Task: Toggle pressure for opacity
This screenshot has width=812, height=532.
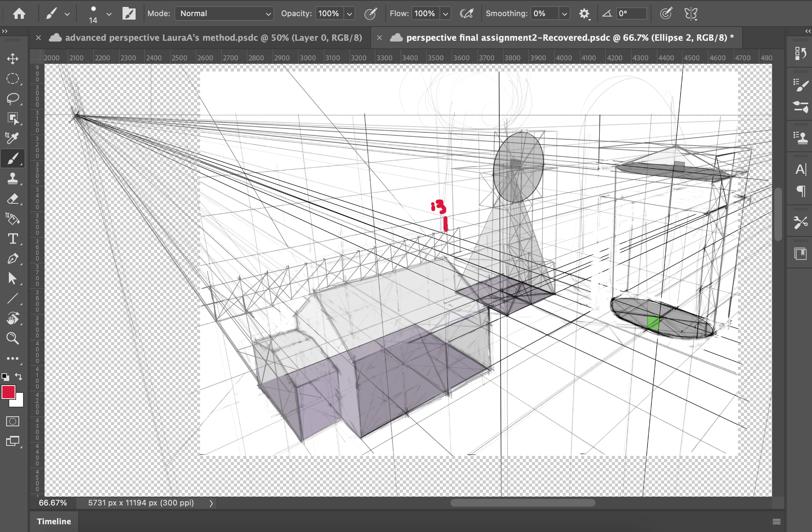Action: (x=371, y=14)
